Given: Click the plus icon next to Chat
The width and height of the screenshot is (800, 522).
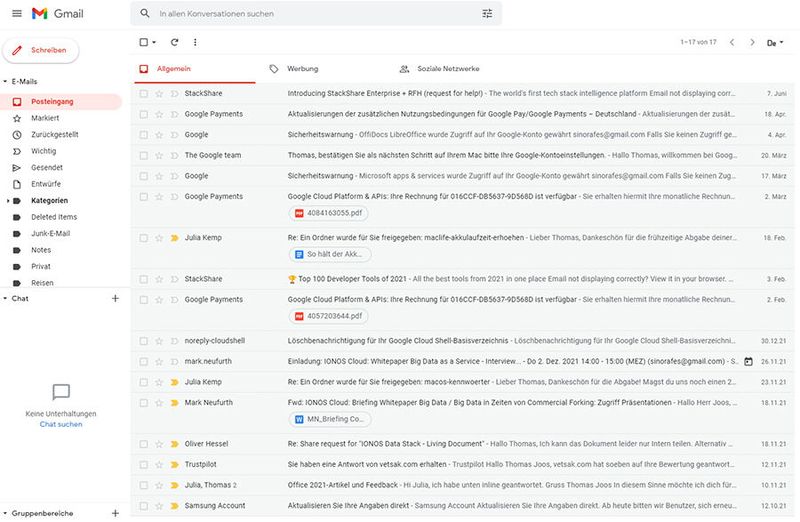Looking at the screenshot, I should tap(115, 299).
